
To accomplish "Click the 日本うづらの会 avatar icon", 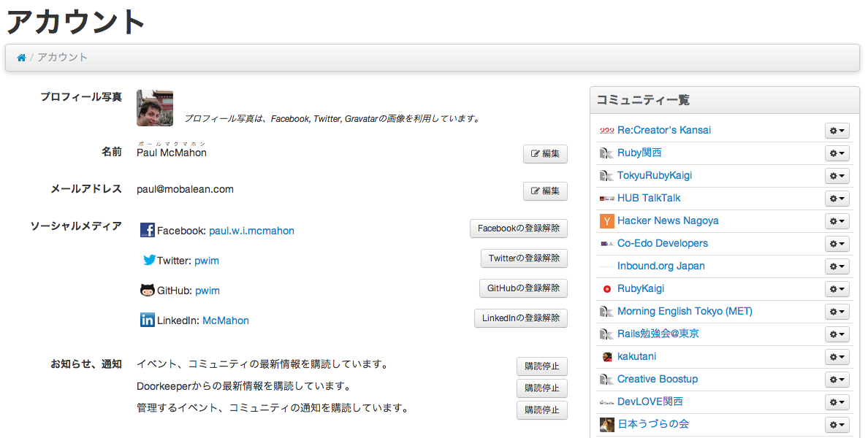I will click(x=606, y=425).
